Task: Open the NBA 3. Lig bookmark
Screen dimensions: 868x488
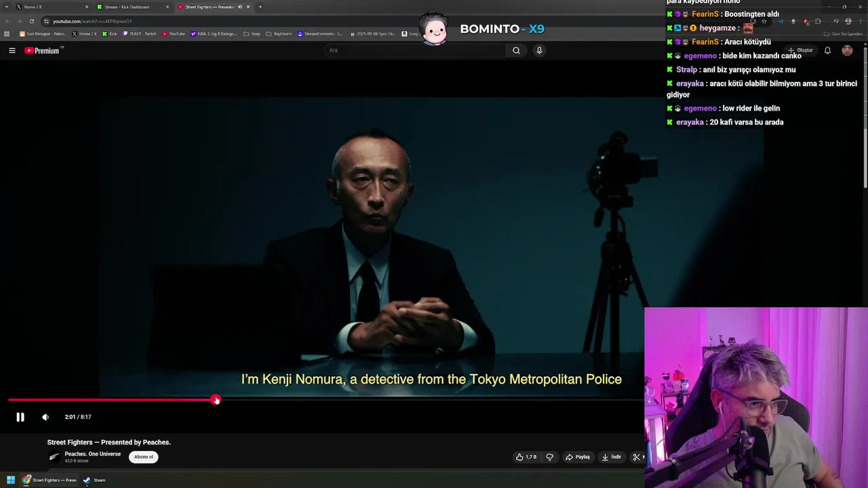Action: pyautogui.click(x=214, y=33)
